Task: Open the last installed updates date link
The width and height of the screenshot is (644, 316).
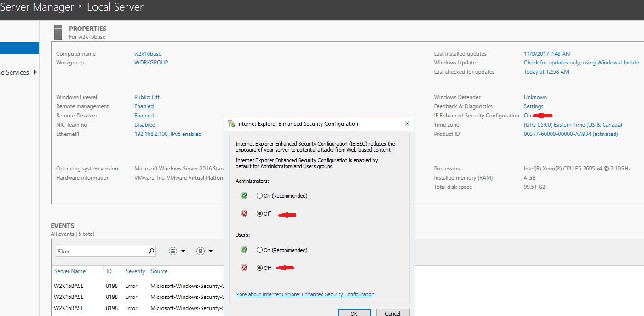Action: pyautogui.click(x=547, y=54)
